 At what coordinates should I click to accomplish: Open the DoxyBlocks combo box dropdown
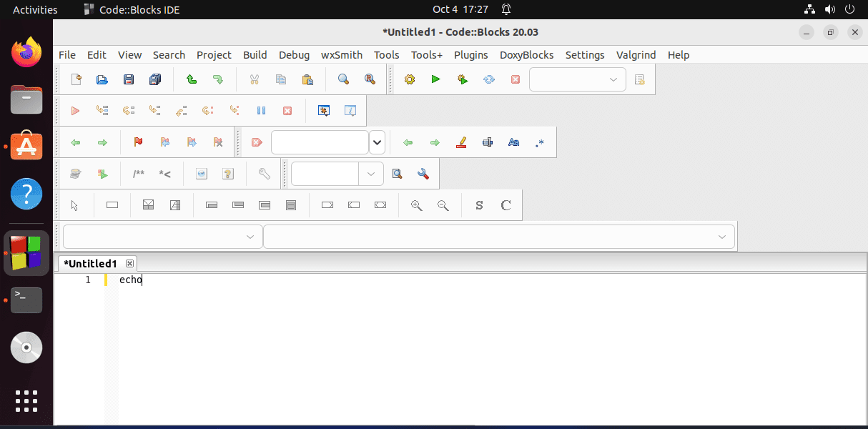(371, 174)
